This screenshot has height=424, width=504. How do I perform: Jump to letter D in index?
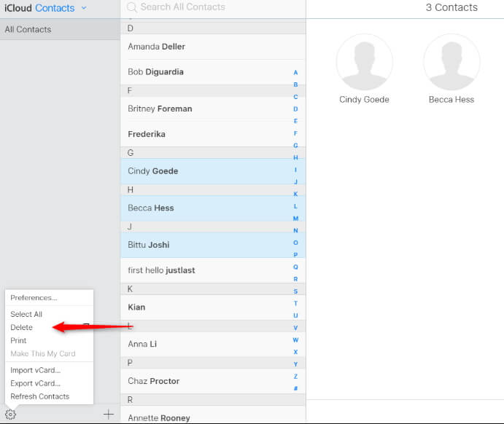[x=295, y=109]
